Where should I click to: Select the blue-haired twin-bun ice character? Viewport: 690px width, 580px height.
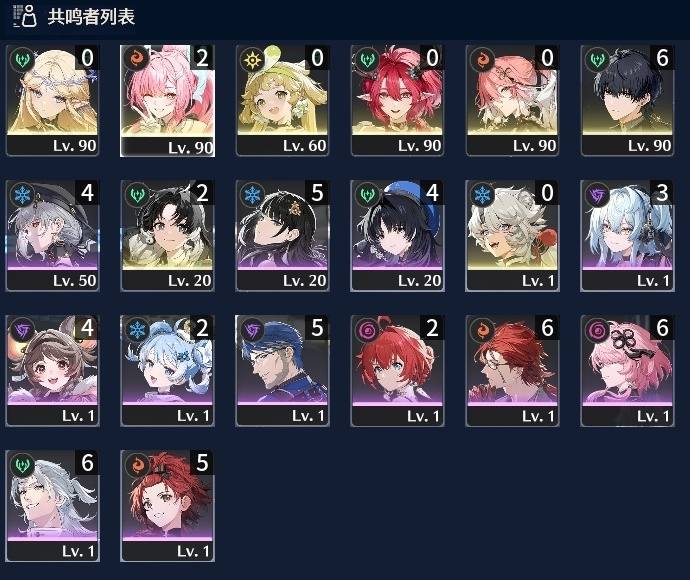168,371
